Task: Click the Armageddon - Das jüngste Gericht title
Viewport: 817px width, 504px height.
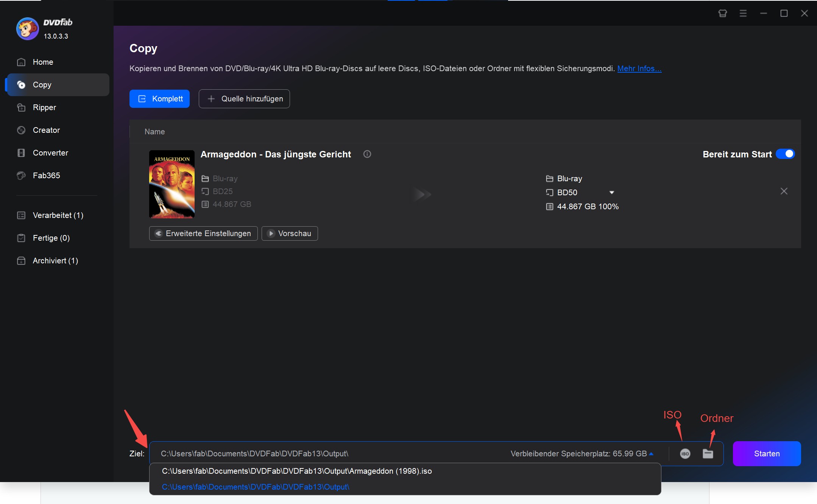Action: [x=276, y=154]
